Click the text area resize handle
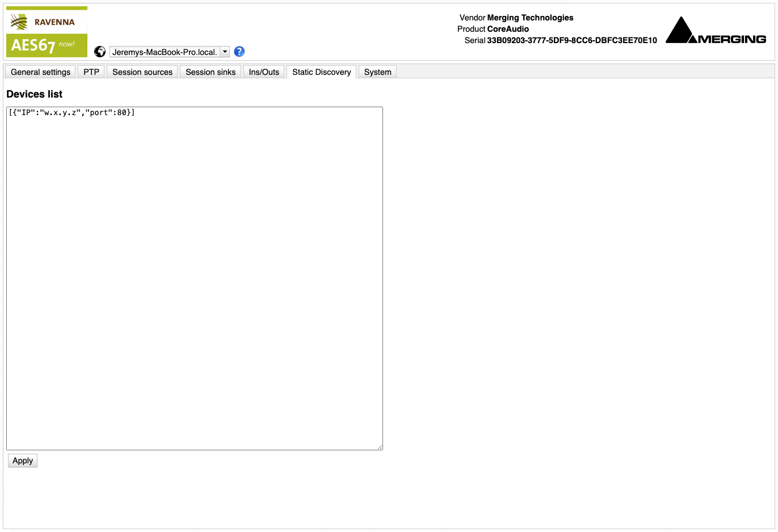 [380, 447]
